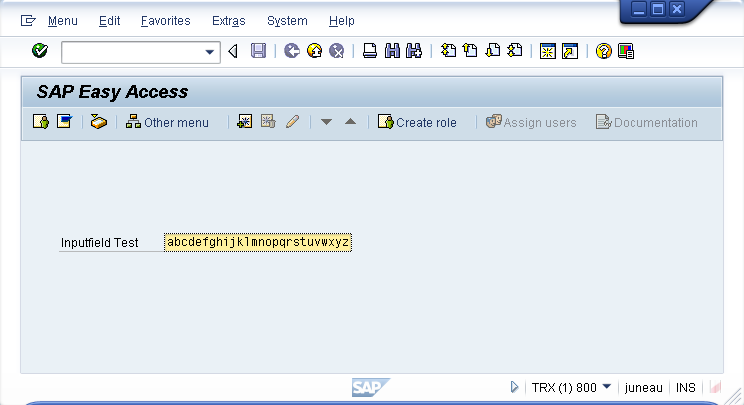
Task: Open Help with question mark icon
Action: (604, 51)
